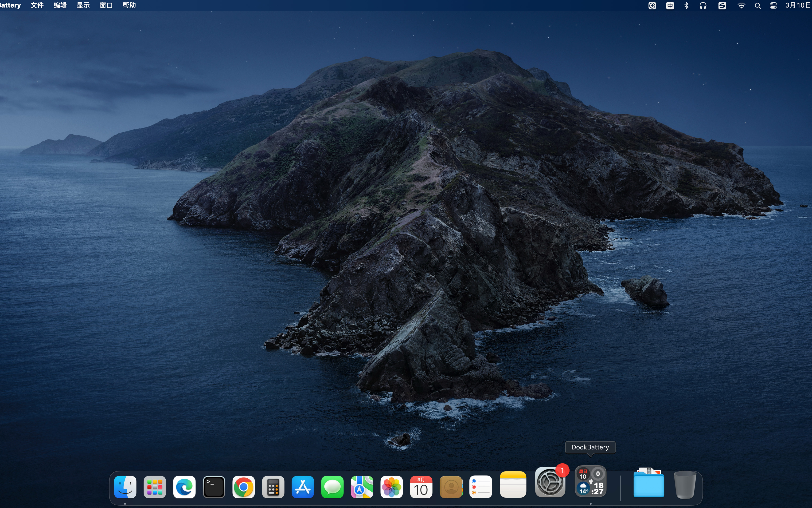Switch input method via 中 menu bar icon
This screenshot has width=812, height=508.
[x=670, y=5]
